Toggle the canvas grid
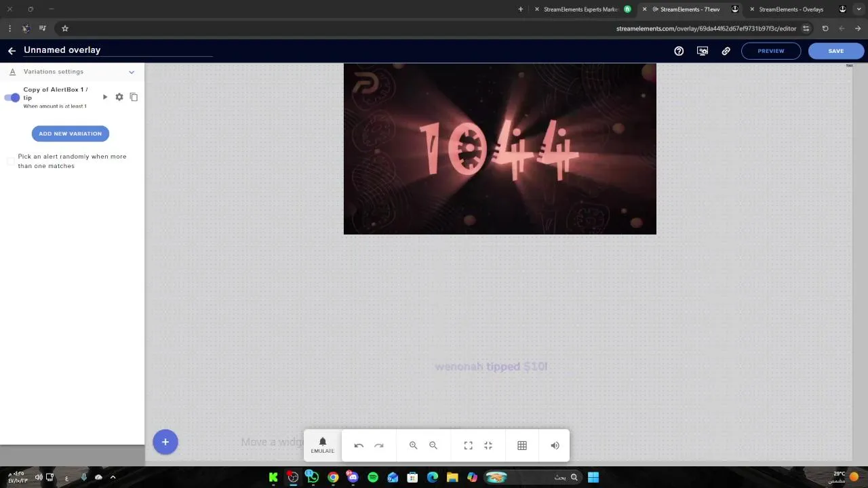The image size is (868, 488). pyautogui.click(x=522, y=445)
